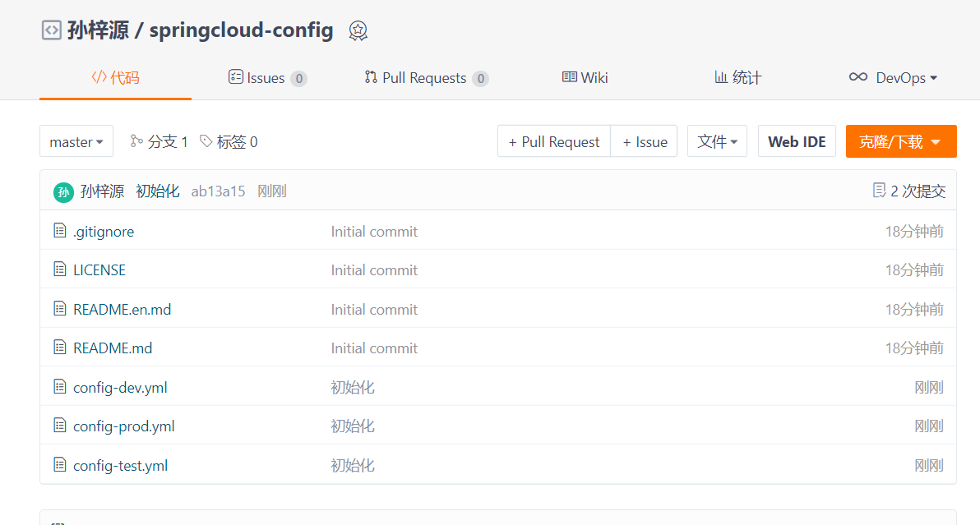Viewport: 980px width, 525px height.
Task: Switch to the Pull Requests tab
Action: click(x=426, y=77)
